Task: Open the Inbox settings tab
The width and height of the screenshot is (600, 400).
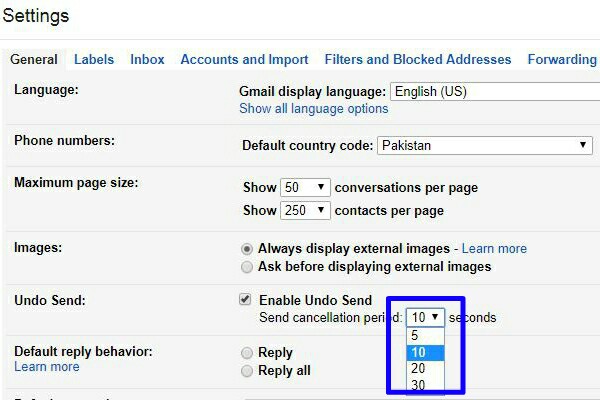Action: [147, 59]
